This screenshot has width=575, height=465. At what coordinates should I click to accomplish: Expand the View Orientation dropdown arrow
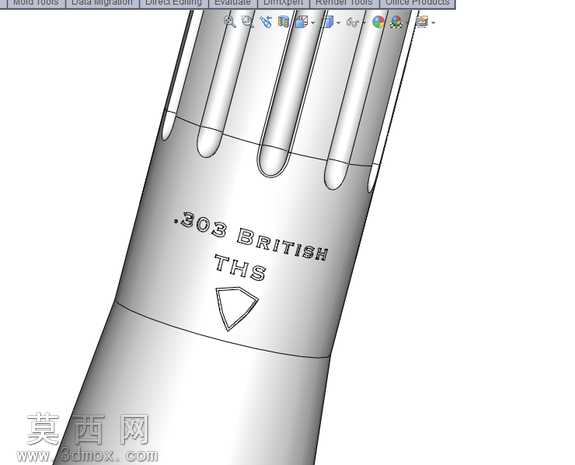313,23
